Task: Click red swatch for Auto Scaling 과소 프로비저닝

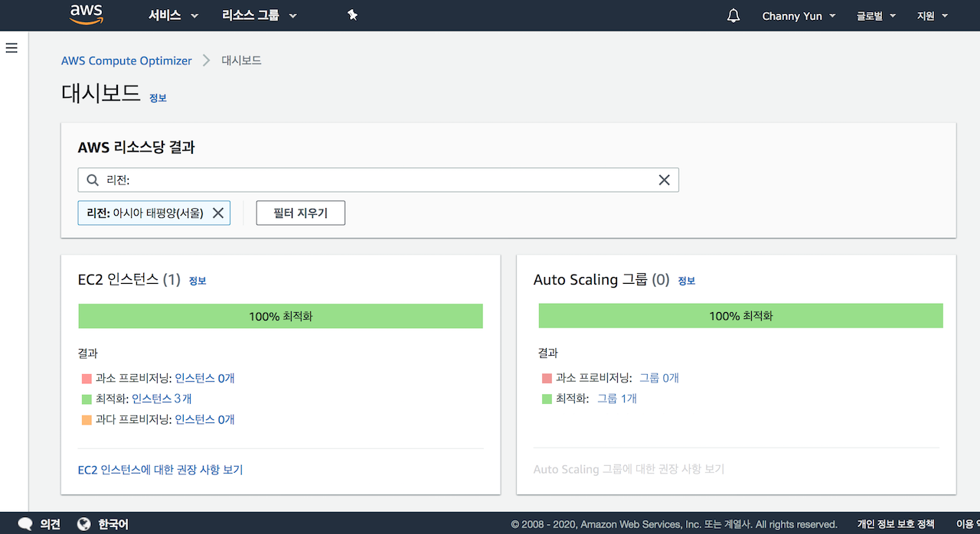Action: coord(546,378)
